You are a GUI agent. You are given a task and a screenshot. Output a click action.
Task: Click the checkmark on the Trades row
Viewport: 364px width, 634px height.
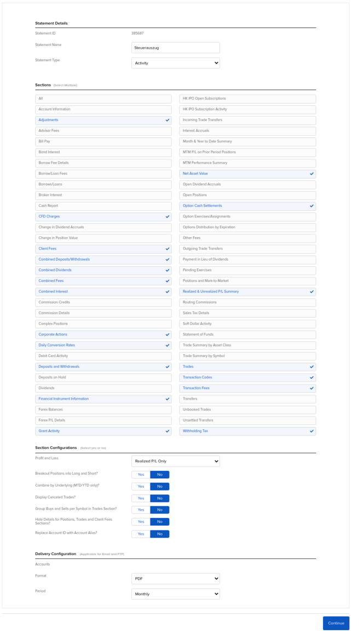(x=311, y=367)
